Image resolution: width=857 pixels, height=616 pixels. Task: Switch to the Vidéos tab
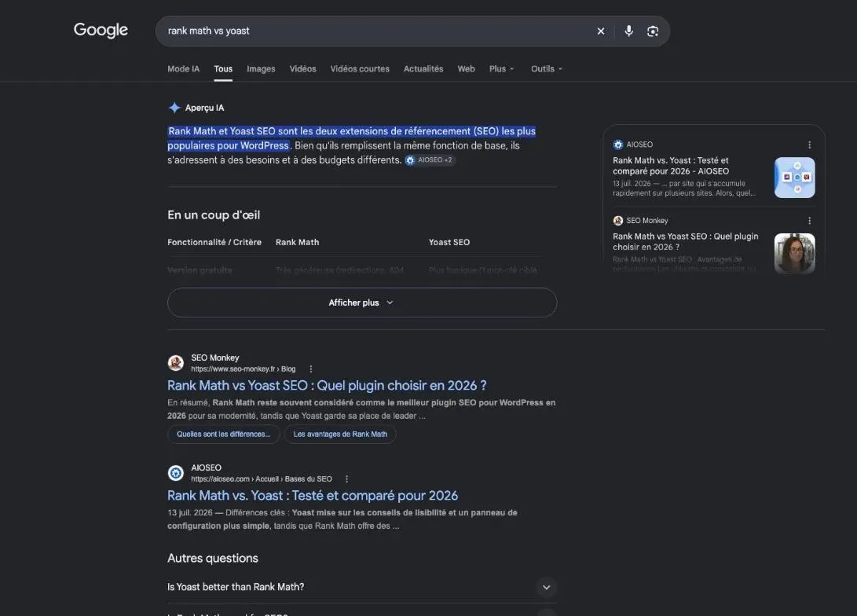302,69
